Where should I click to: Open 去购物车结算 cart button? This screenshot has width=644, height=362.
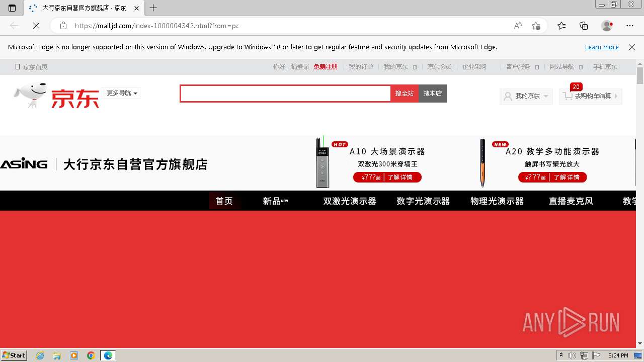591,96
